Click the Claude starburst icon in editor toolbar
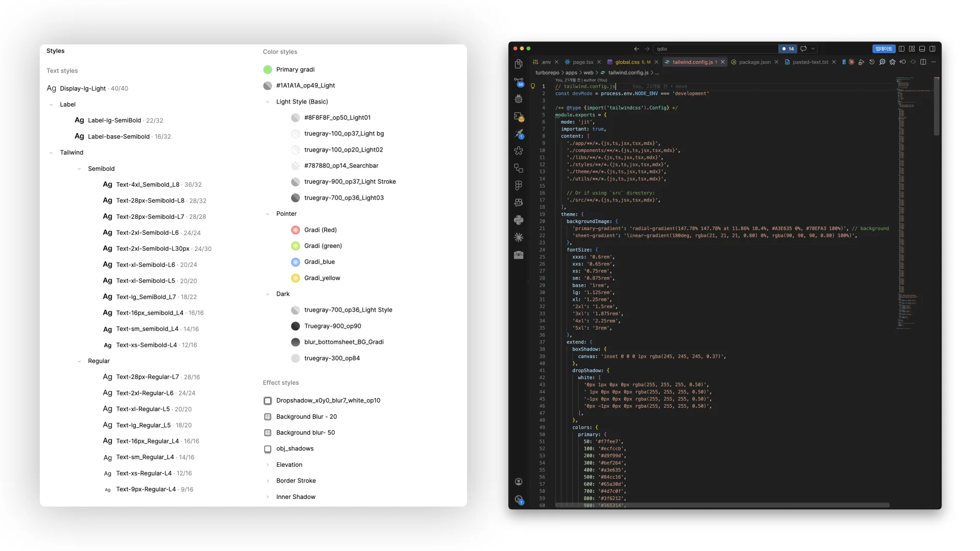Viewport: 980px width, 551px height. [851, 62]
